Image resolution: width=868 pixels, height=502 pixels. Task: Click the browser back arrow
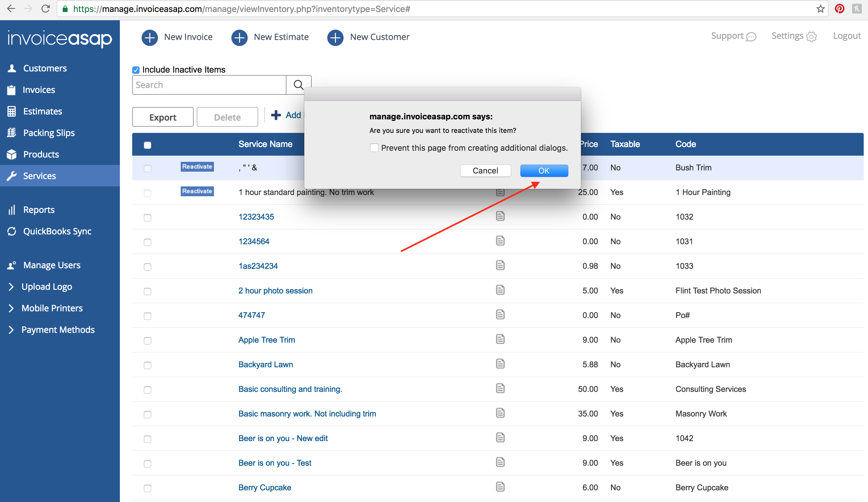click(11, 9)
